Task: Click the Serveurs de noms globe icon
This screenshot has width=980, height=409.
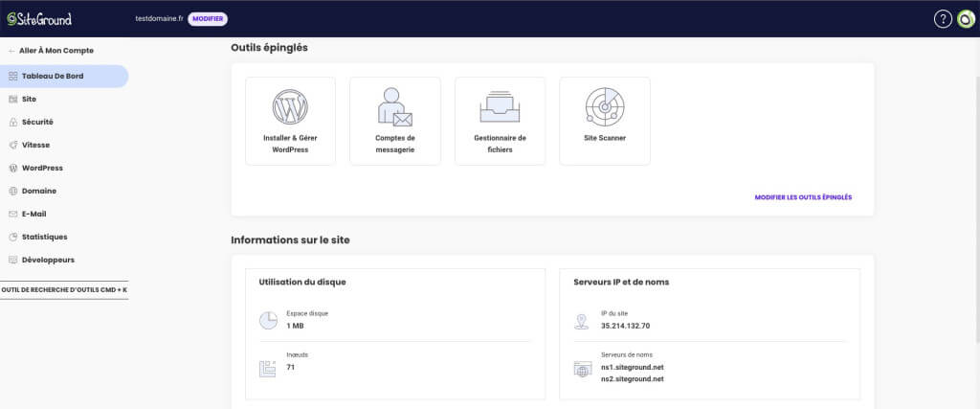Action: (583, 369)
